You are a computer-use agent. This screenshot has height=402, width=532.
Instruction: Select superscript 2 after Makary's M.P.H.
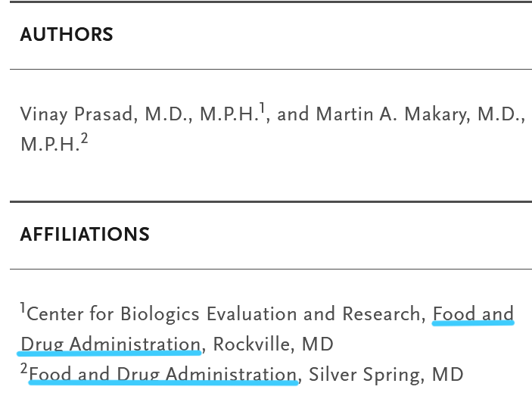[x=84, y=139]
